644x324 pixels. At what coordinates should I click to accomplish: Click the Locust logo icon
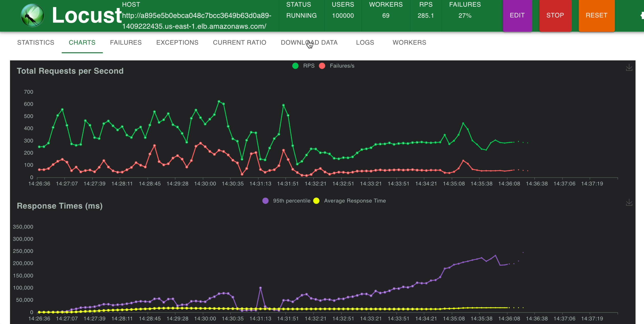point(32,15)
